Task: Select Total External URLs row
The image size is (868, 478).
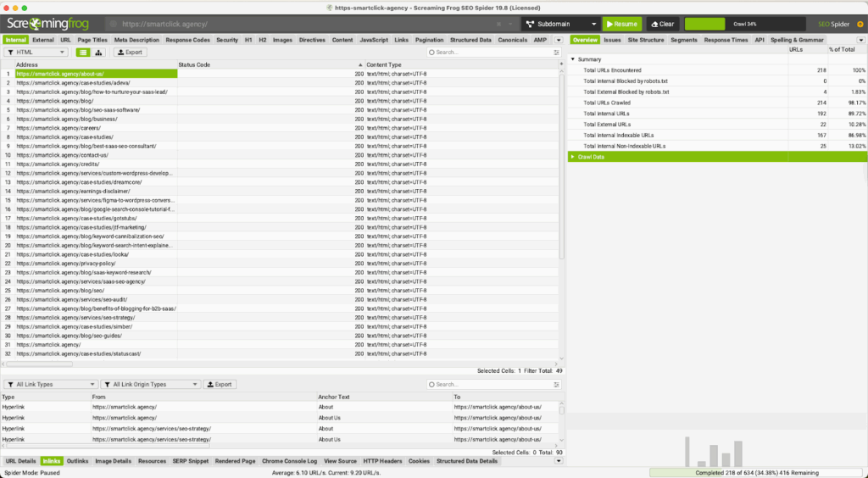Action: click(x=717, y=125)
